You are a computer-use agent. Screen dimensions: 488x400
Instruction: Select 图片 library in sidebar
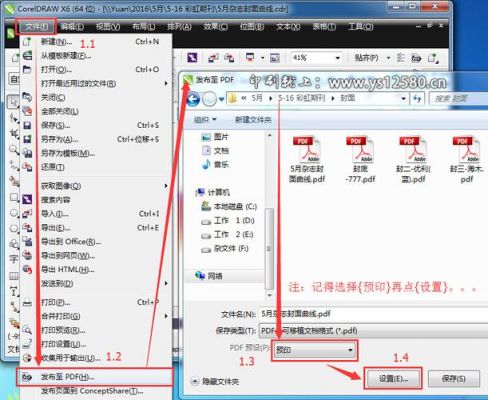[216, 137]
